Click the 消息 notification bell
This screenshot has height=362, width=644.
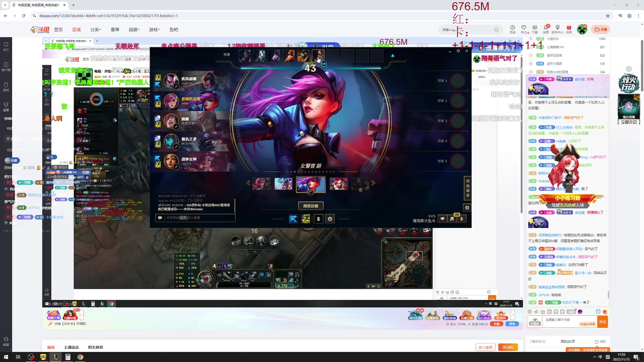546,28
